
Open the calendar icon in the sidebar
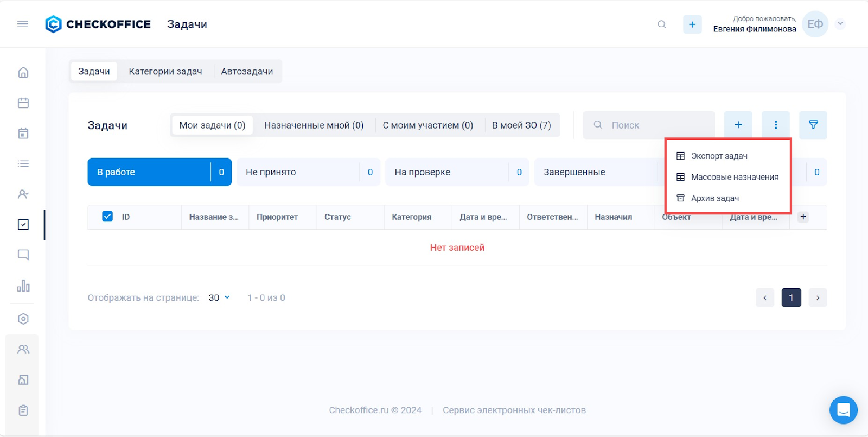pyautogui.click(x=23, y=103)
